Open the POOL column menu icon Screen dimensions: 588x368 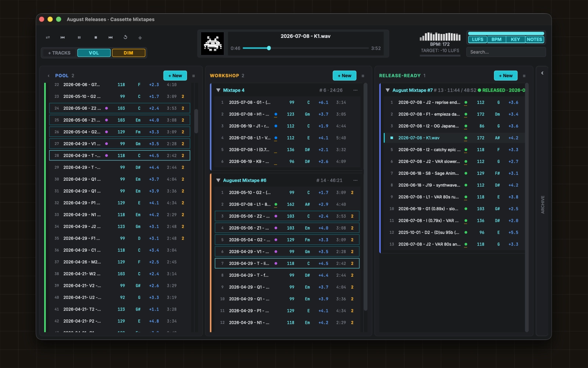coord(194,76)
